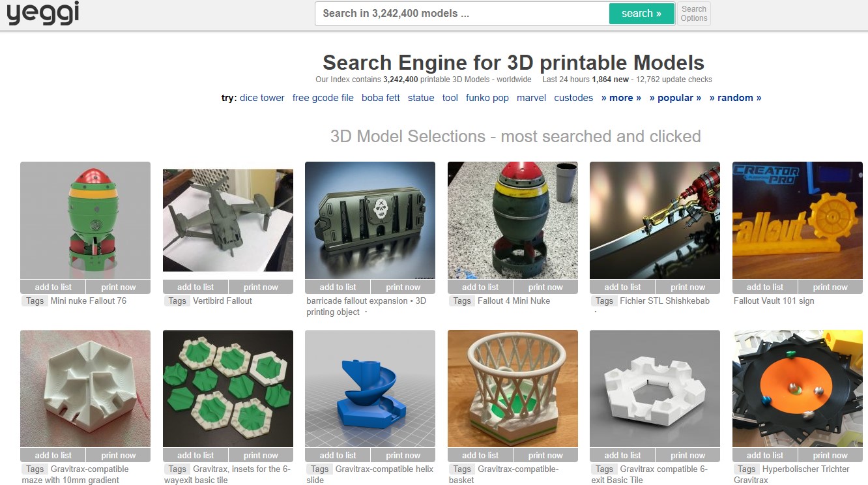Add the Vertibird Fallout to list
Image resolution: width=868 pixels, height=485 pixels.
[195, 287]
